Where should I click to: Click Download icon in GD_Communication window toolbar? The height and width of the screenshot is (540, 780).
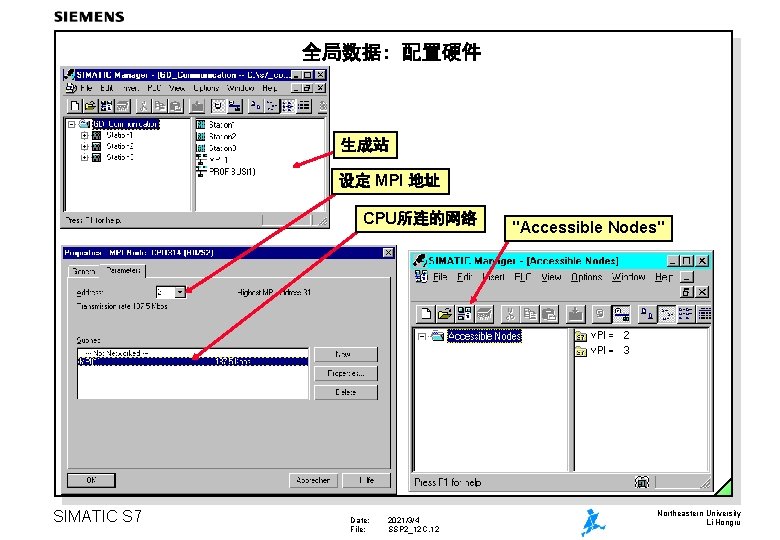[x=197, y=105]
